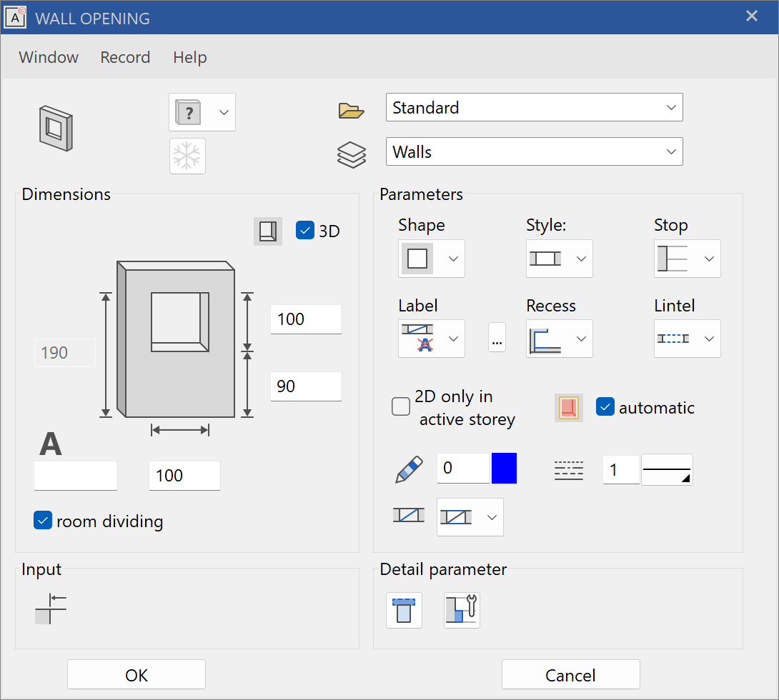Screen dimensions: 779x700
Task: Toggle the room dividing checkbox
Action: tap(43, 520)
